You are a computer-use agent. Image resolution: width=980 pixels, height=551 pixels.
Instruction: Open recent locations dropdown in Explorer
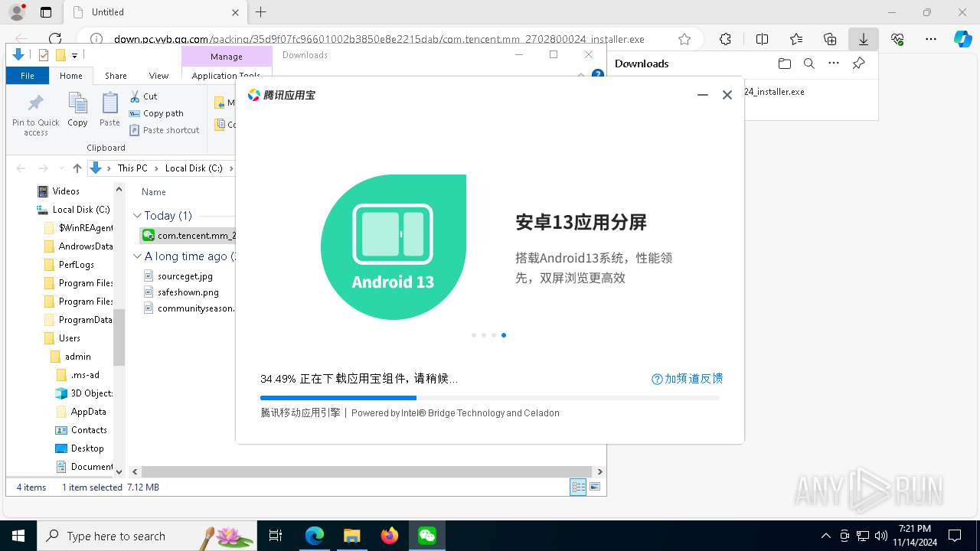click(60, 168)
